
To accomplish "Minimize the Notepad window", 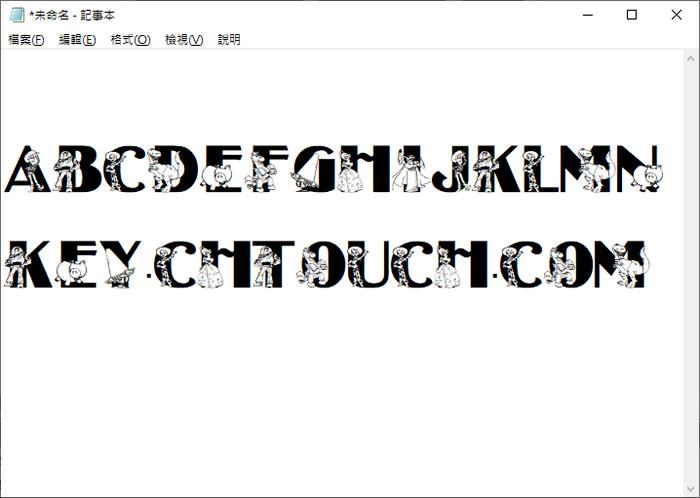I will coord(588,15).
